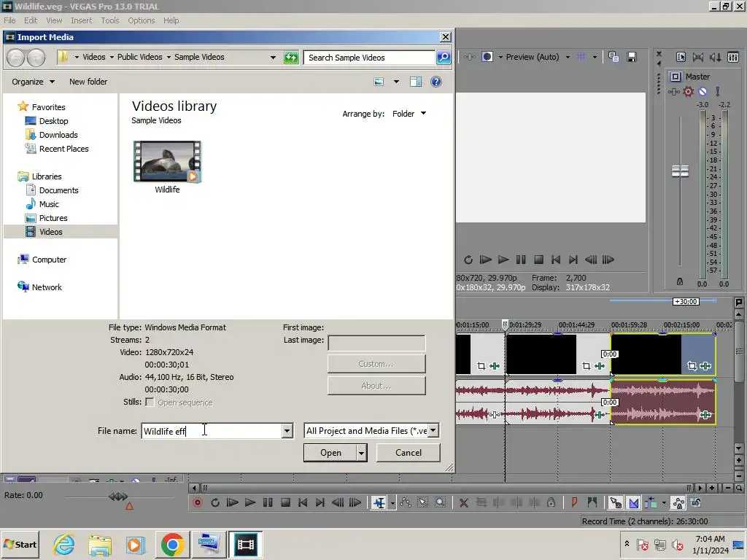Toggle Automatic Crossfades button
Viewport: 747px width, 560px height.
point(634,502)
